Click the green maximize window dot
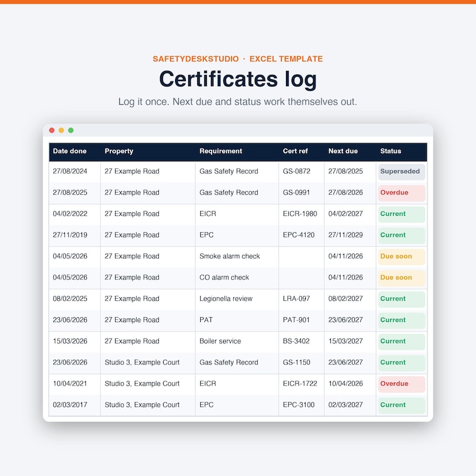 coord(71,130)
